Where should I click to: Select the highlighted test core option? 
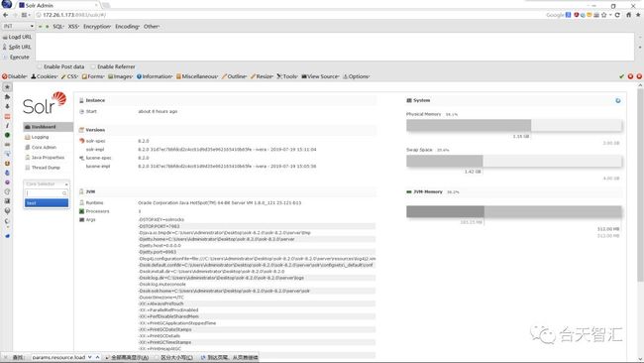point(47,203)
